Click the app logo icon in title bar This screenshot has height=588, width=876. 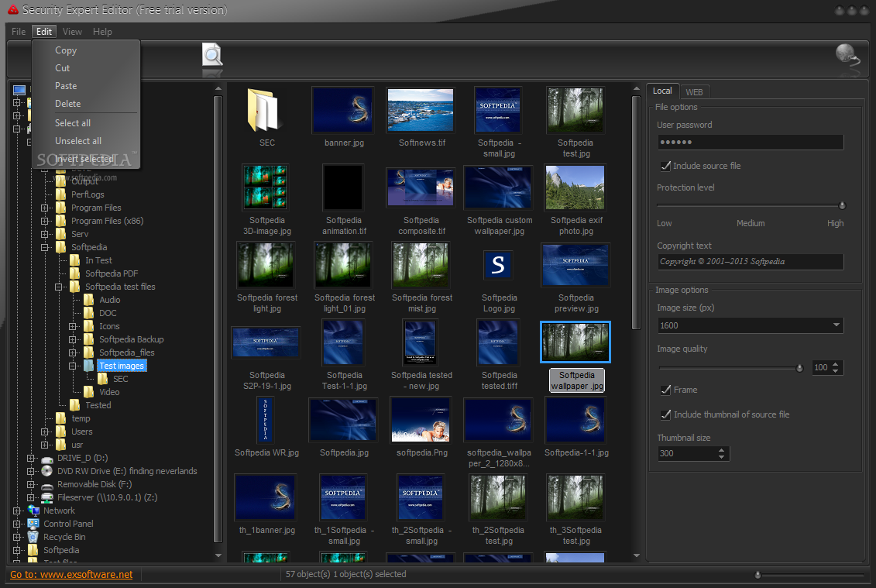point(13,9)
